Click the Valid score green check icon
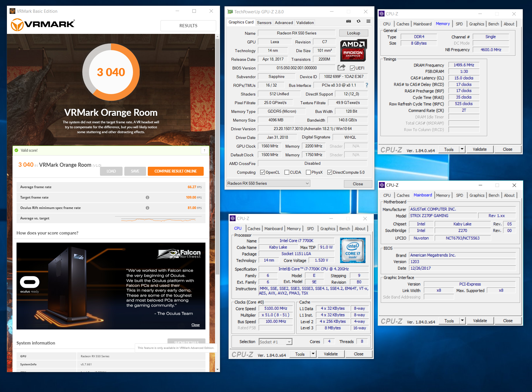The height and width of the screenshot is (392, 532). click(x=17, y=150)
